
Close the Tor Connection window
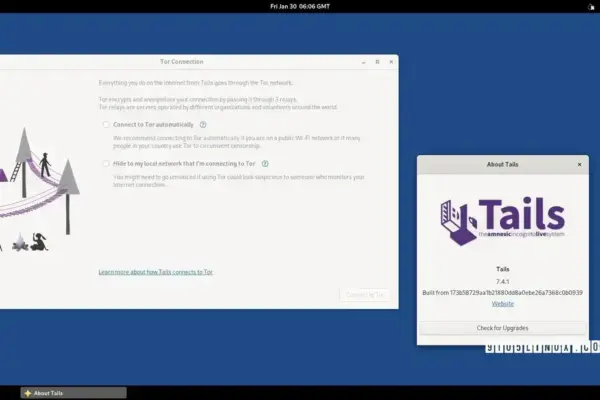391,62
